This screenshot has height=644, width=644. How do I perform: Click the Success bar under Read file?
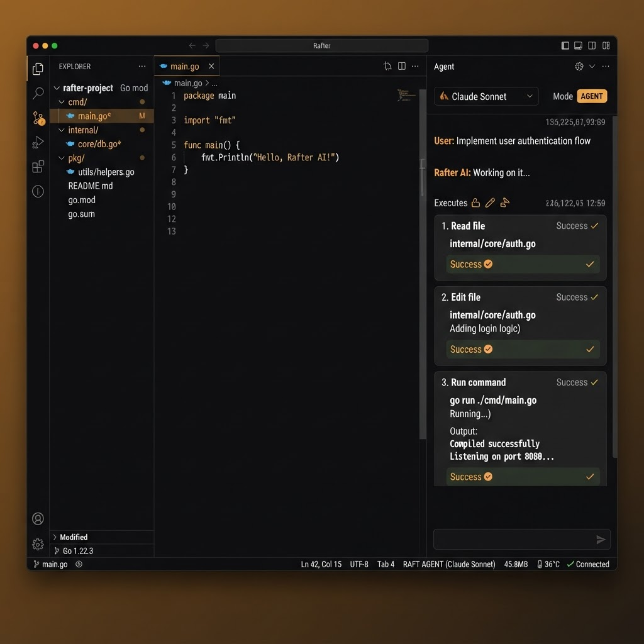523,264
